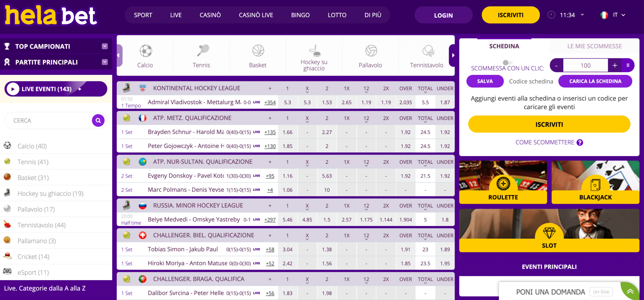Select Basket (31) in the sidebar

[33, 178]
